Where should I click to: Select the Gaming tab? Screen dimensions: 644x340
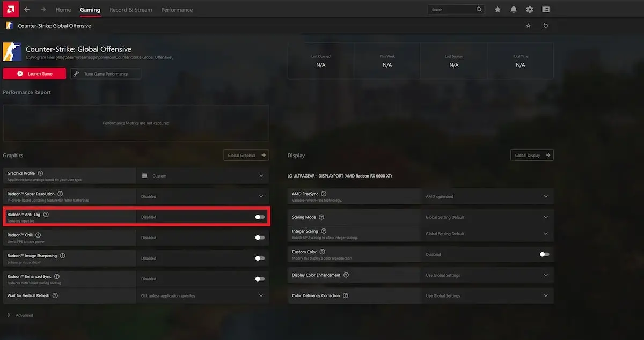tap(90, 10)
